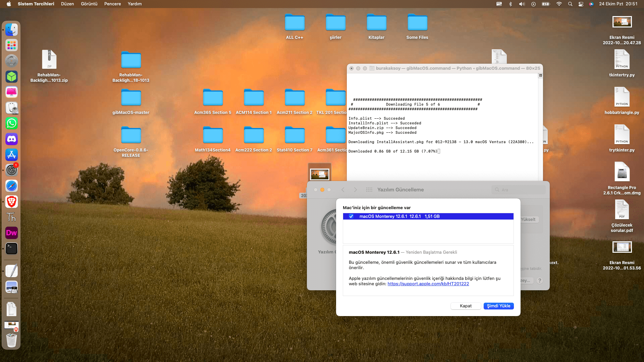Click the Spotlight search icon
Viewport: 644px width, 362px height.
tap(570, 4)
